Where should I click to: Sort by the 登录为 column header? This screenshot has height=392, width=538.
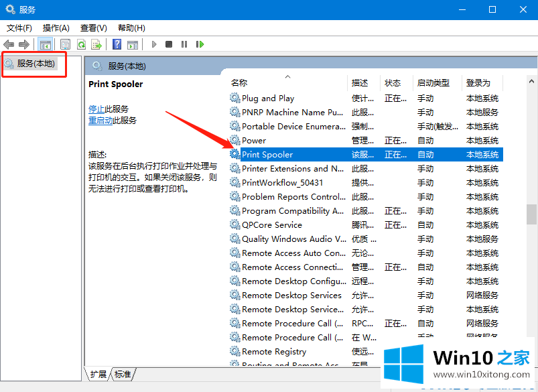coord(482,82)
